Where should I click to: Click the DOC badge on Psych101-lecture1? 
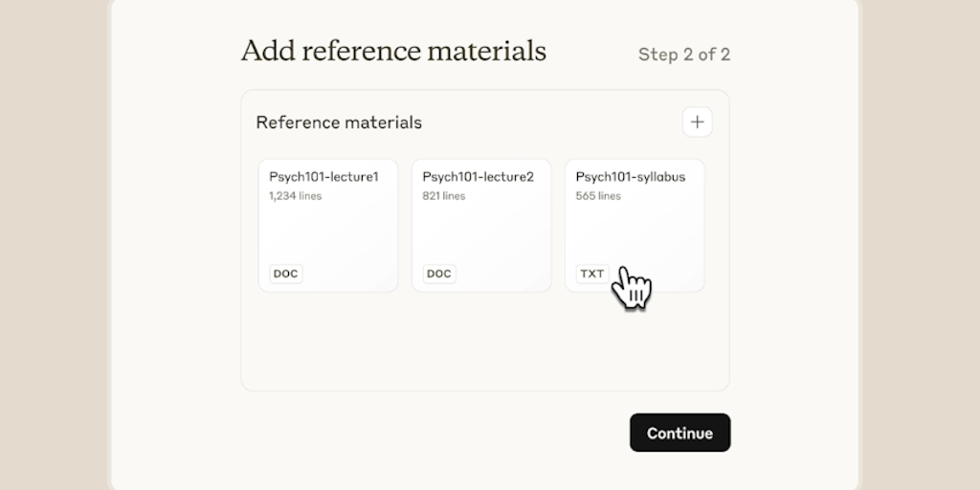(x=285, y=274)
